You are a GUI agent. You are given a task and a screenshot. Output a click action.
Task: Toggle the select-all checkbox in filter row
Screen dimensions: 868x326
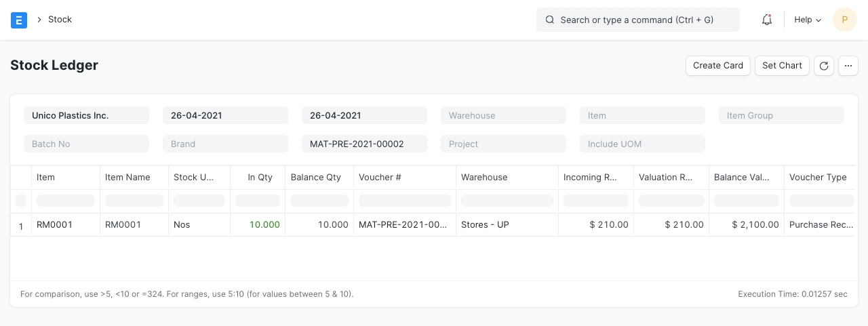click(x=21, y=201)
